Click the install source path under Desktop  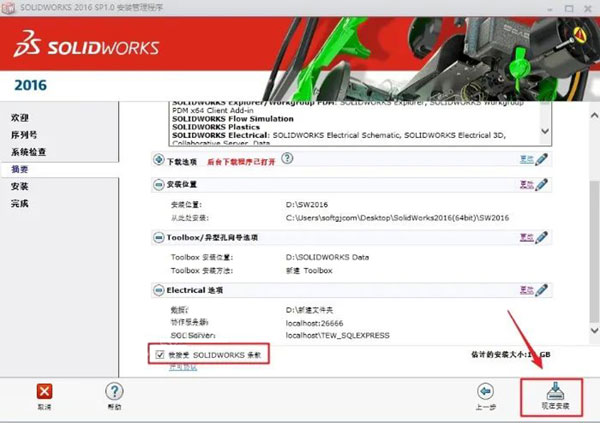pos(397,218)
